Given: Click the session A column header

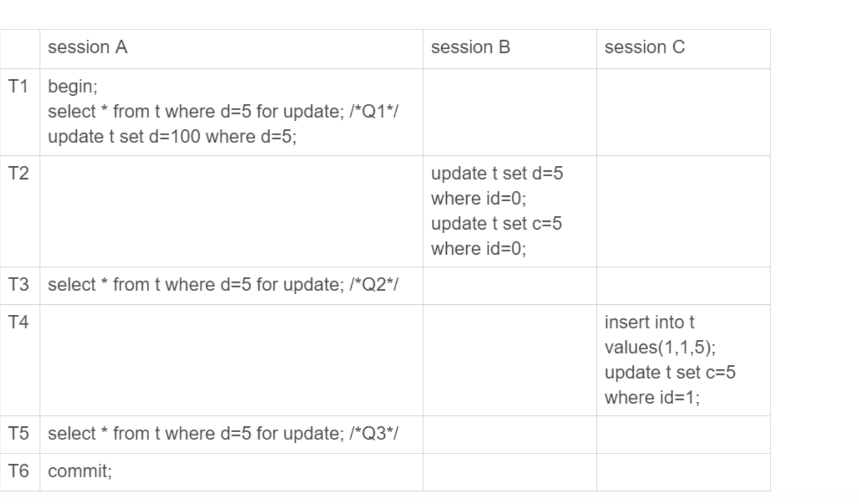Looking at the screenshot, I should tap(87, 47).
